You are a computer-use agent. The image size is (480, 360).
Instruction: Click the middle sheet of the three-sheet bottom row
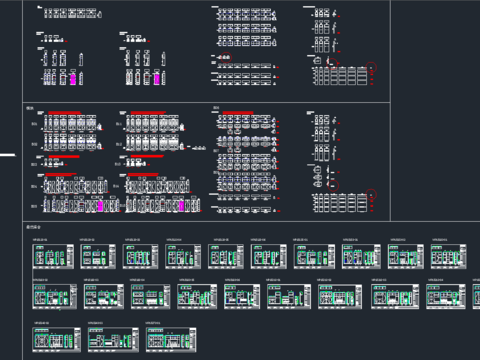coord(113,340)
